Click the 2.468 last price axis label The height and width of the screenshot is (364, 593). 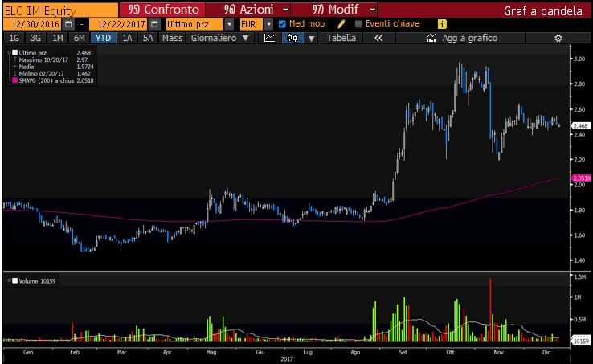[x=581, y=125]
